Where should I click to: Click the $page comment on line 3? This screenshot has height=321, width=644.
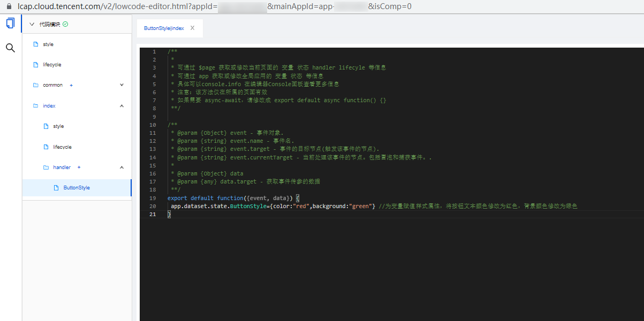click(x=278, y=67)
